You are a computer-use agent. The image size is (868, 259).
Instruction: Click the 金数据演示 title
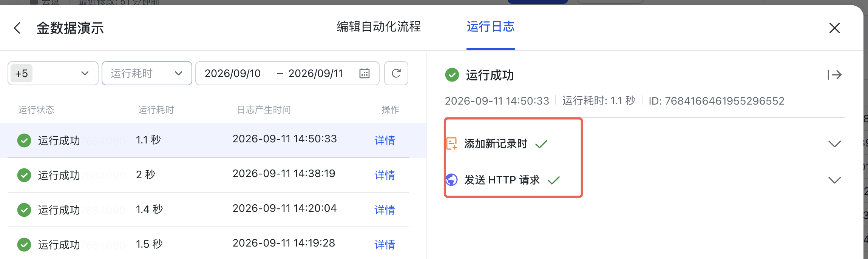70,28
